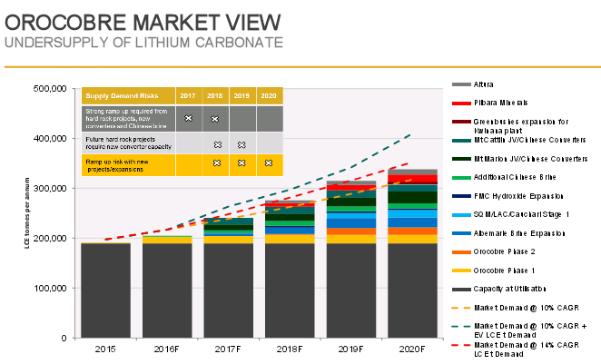Click the 2016F x-axis label
The width and height of the screenshot is (601, 364).
166,349
